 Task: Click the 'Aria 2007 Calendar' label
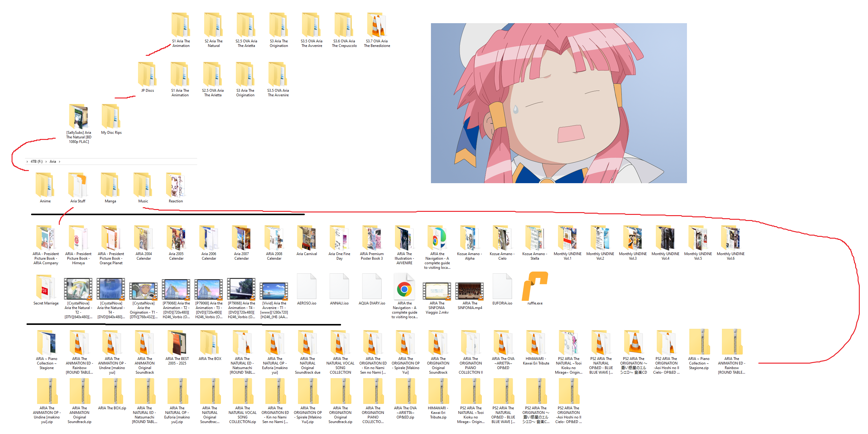pos(241,256)
